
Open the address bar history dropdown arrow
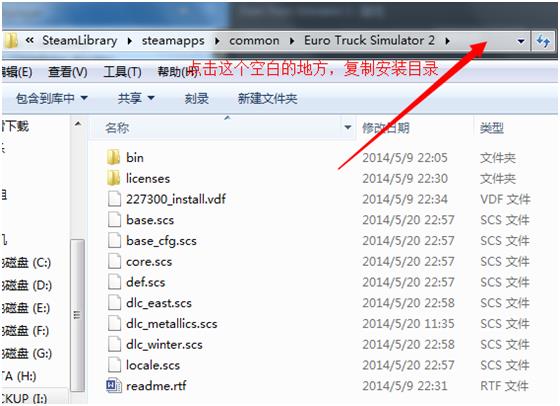521,41
